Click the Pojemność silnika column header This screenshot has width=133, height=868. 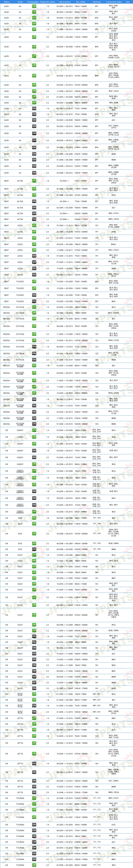47,2
